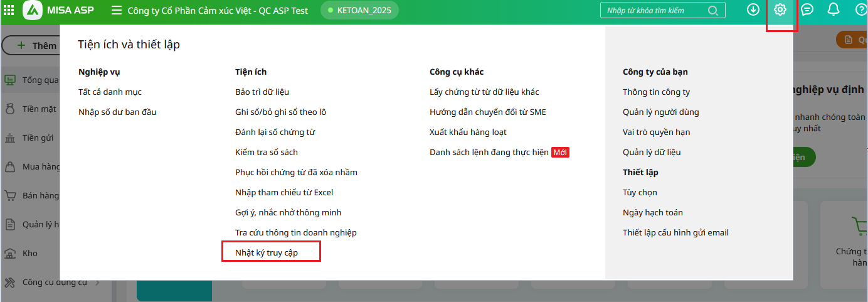Click the search keyword input field

pyautogui.click(x=654, y=10)
